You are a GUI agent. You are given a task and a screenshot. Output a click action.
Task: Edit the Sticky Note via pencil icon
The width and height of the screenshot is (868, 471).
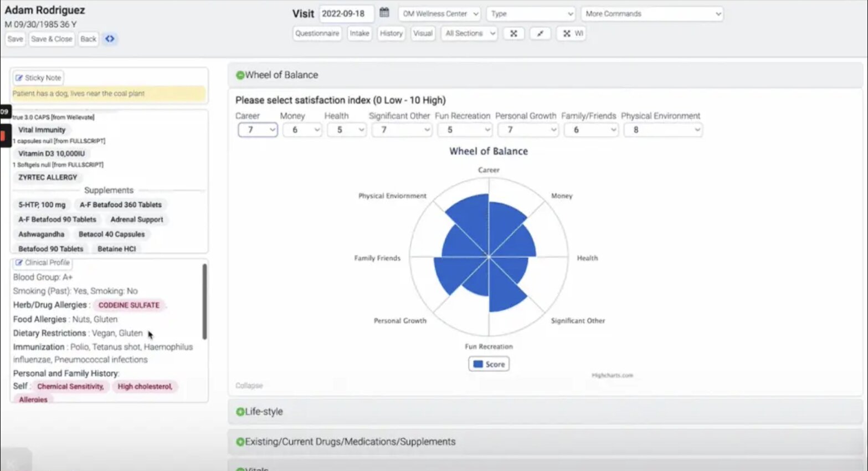[19, 78]
